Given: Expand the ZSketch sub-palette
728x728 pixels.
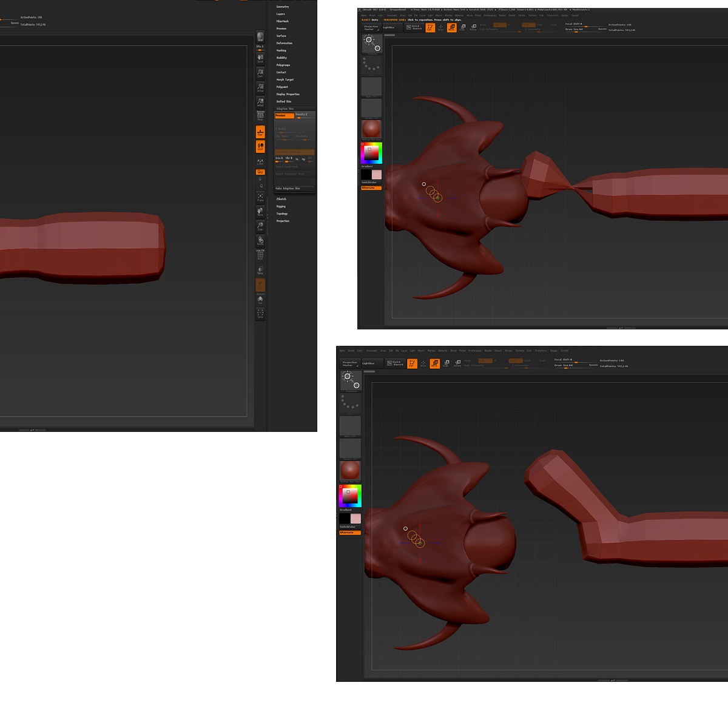Looking at the screenshot, I should [x=281, y=199].
